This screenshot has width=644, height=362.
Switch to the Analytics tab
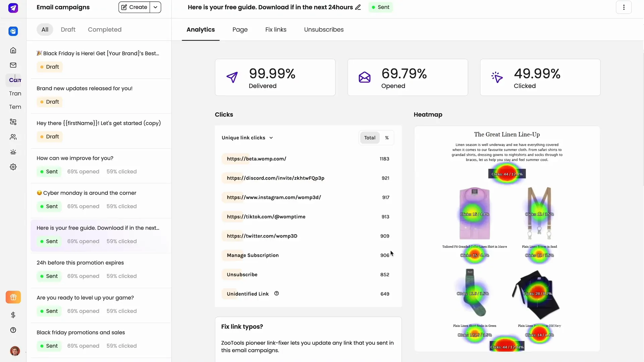(x=200, y=29)
